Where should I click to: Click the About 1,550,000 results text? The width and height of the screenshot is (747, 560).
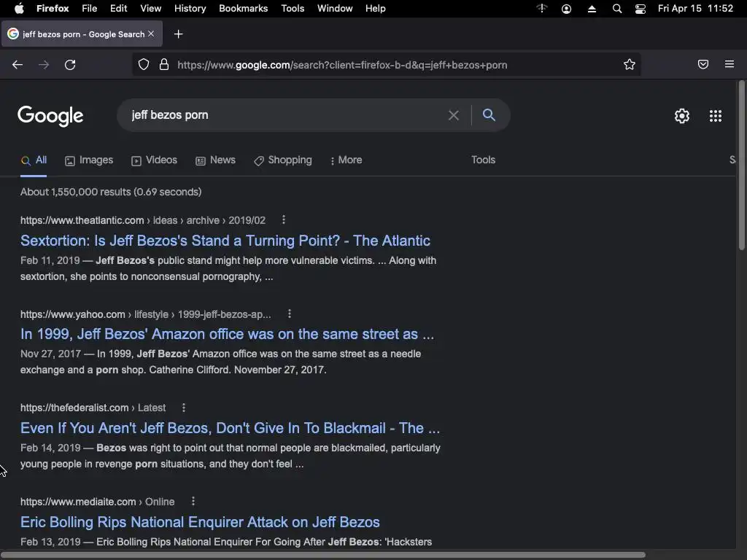coord(111,192)
